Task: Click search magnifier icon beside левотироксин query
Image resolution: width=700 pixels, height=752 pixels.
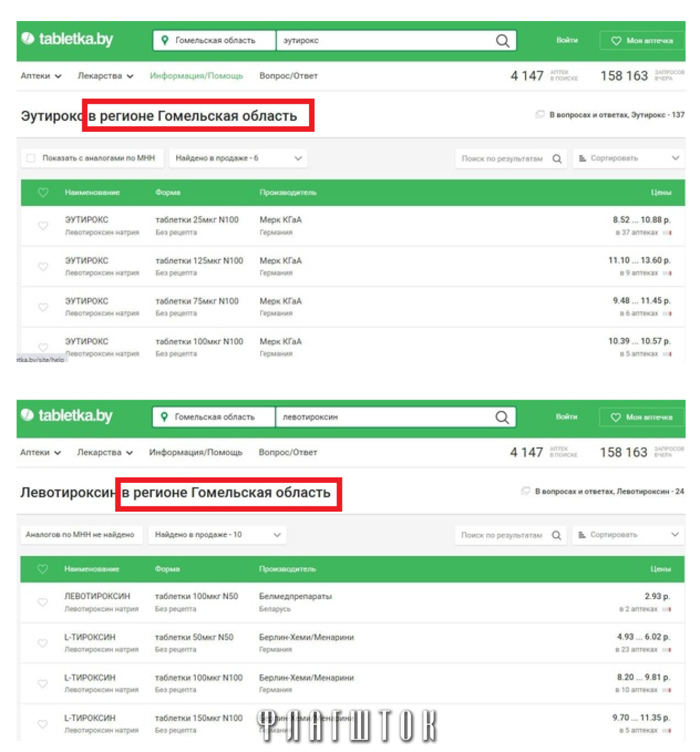Action: pos(502,417)
